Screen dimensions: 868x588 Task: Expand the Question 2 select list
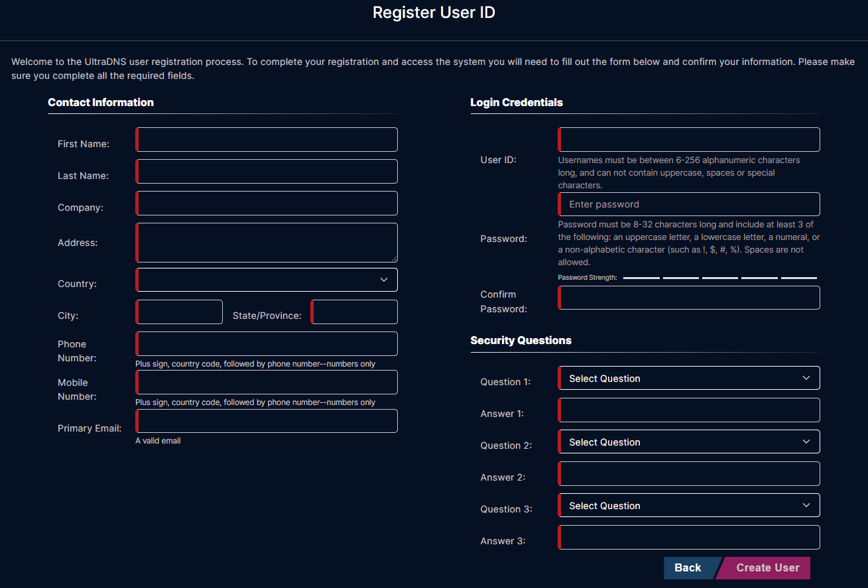689,441
